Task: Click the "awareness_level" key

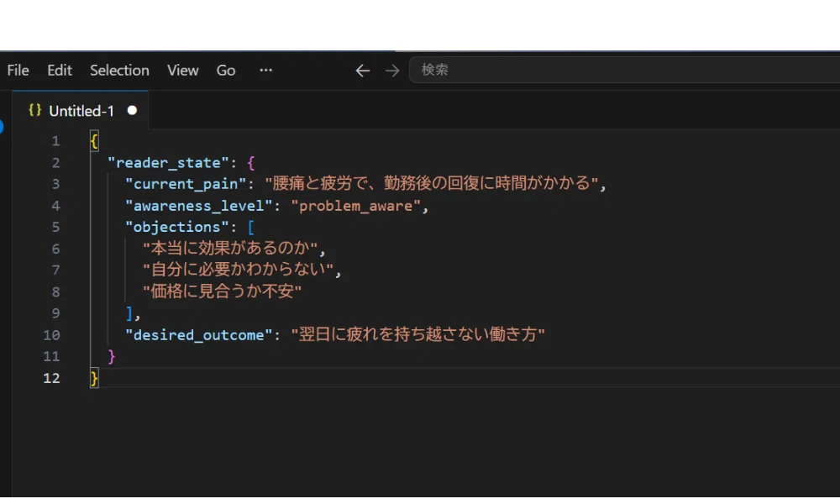Action: click(x=199, y=206)
